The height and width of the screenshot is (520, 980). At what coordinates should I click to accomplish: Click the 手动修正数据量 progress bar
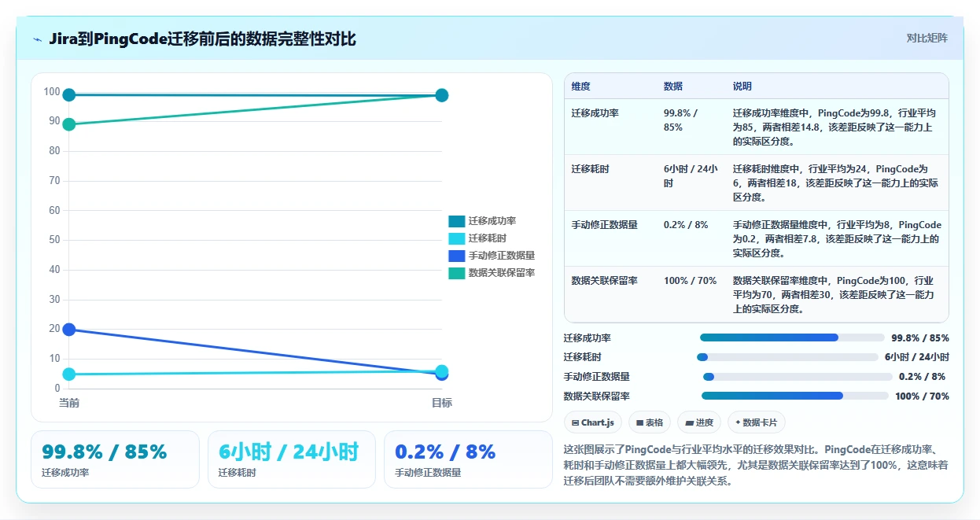(798, 376)
